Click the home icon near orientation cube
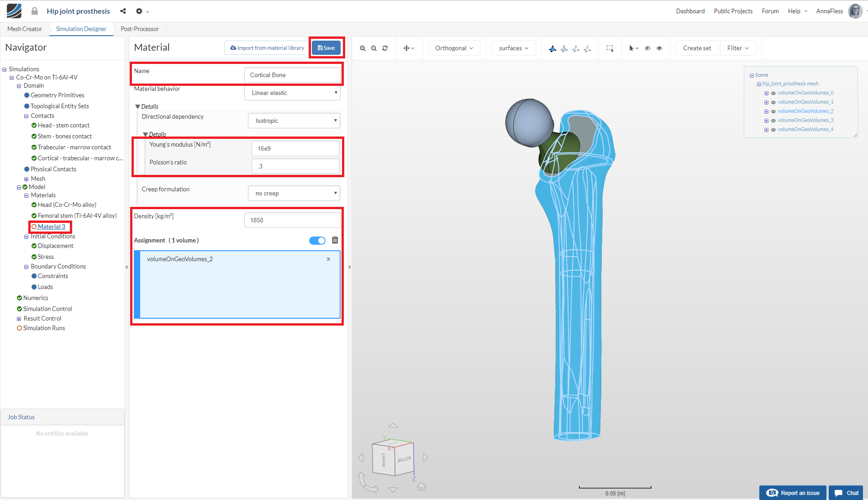 tap(421, 487)
